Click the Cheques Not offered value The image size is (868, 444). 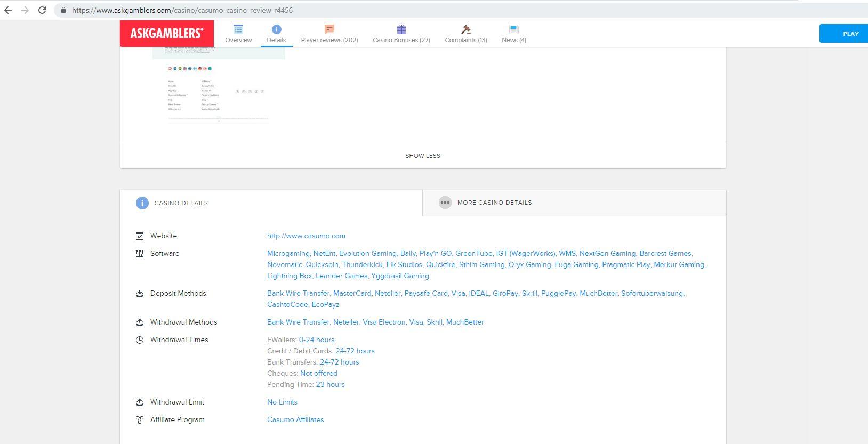[x=319, y=373]
